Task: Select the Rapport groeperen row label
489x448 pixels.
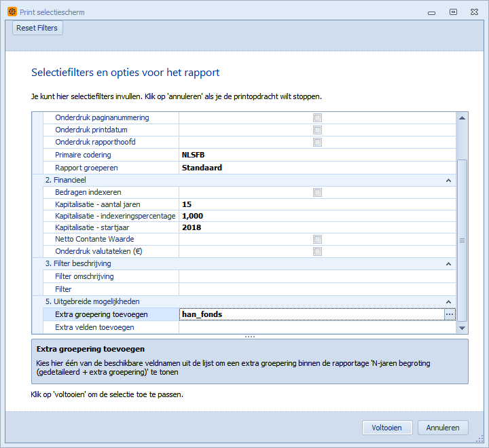Action: [x=86, y=168]
